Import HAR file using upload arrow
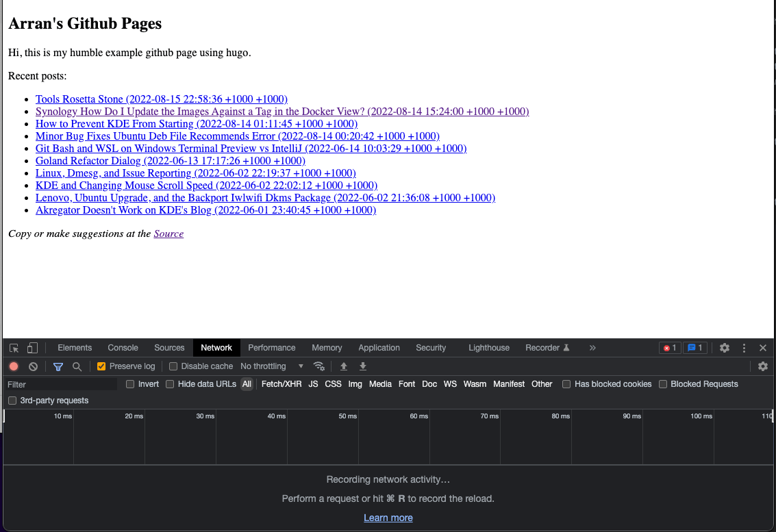 pyautogui.click(x=343, y=366)
